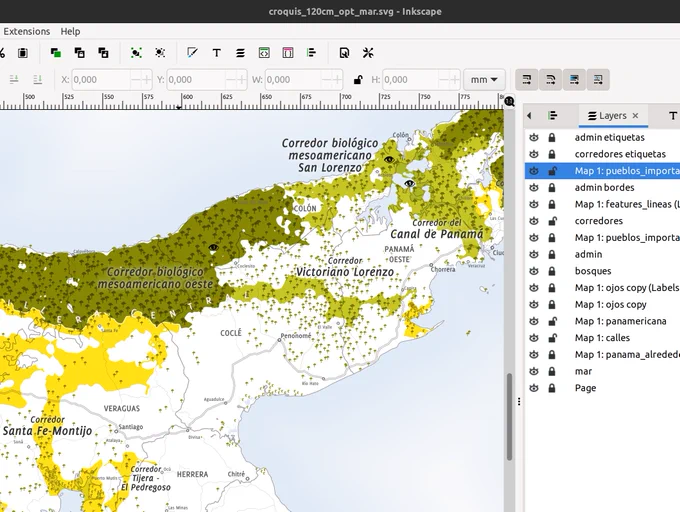Decrease H value with minus button
The height and width of the screenshot is (512, 680).
click(443, 80)
